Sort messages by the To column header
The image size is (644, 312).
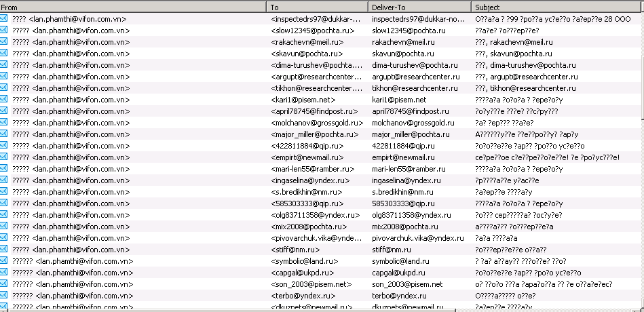pos(318,7)
